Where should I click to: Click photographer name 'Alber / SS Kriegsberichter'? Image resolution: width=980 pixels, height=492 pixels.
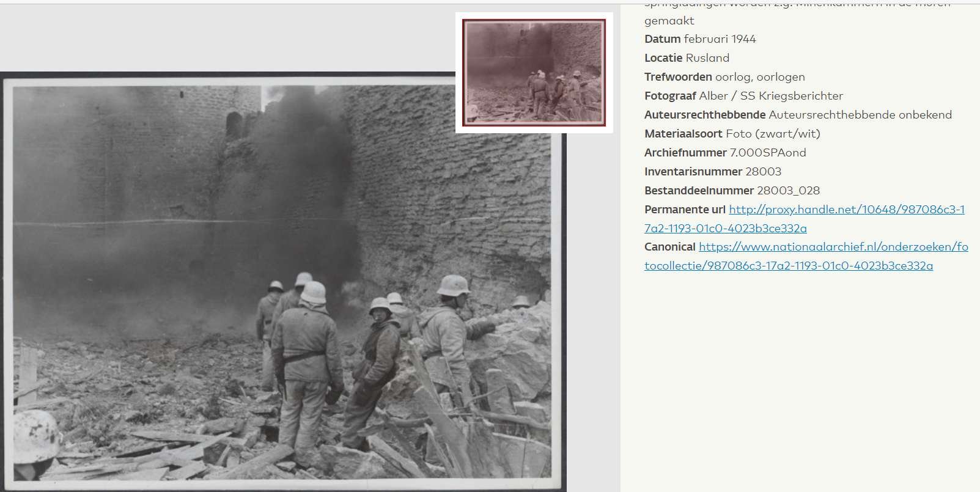[x=771, y=96]
